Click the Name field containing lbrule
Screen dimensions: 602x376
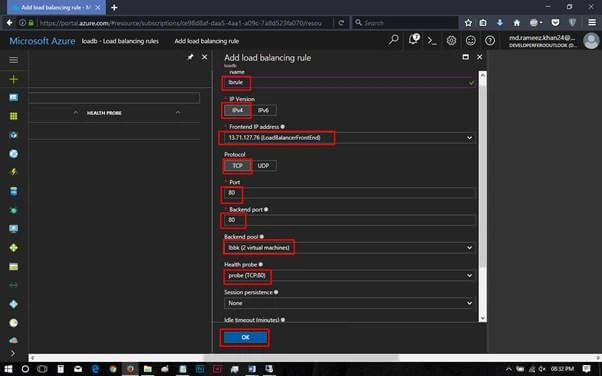point(349,82)
